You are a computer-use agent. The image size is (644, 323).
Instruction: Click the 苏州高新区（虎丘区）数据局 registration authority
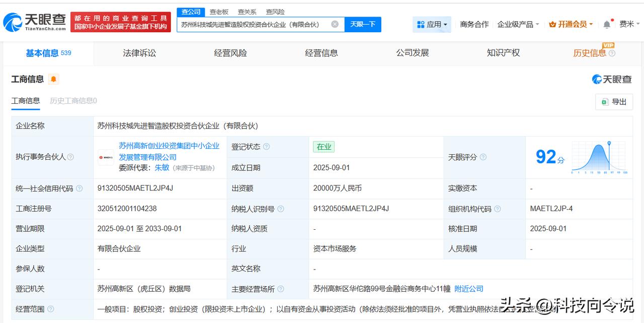[x=144, y=289]
